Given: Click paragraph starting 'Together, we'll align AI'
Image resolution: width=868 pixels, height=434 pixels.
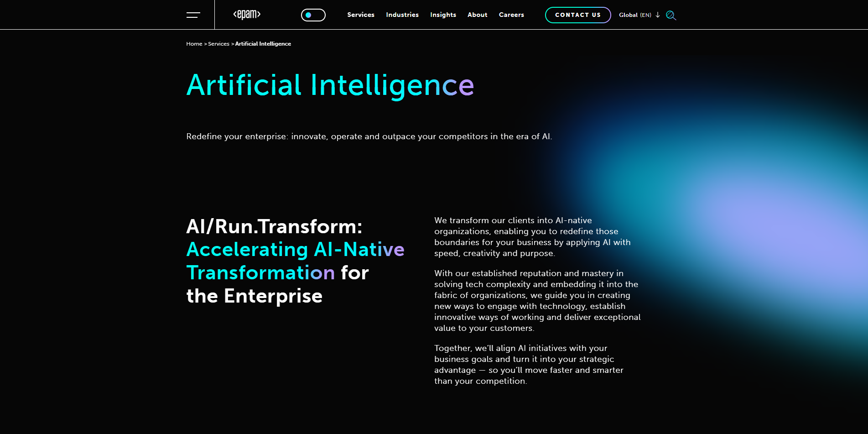Looking at the screenshot, I should coord(529,365).
